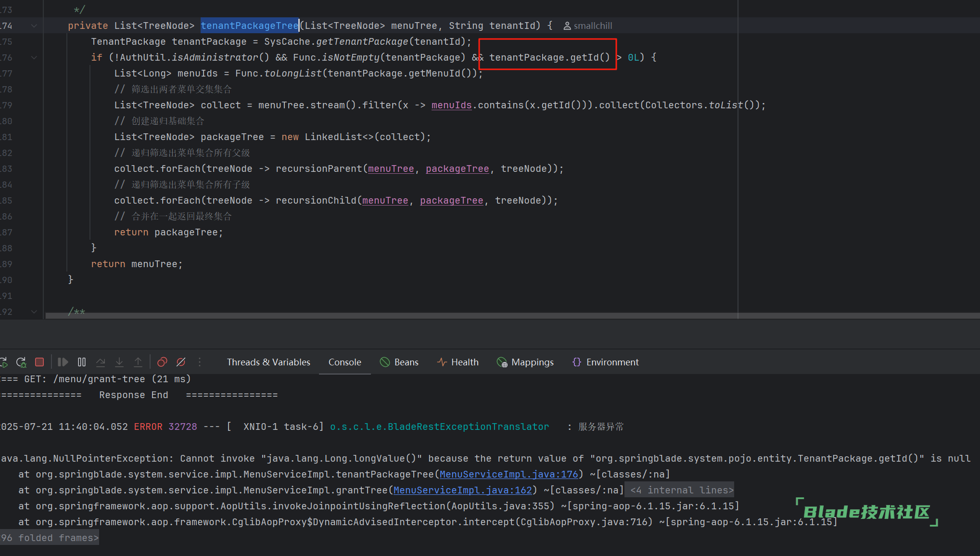980x556 pixels.
Task: Stop the running program with red square
Action: [39, 362]
